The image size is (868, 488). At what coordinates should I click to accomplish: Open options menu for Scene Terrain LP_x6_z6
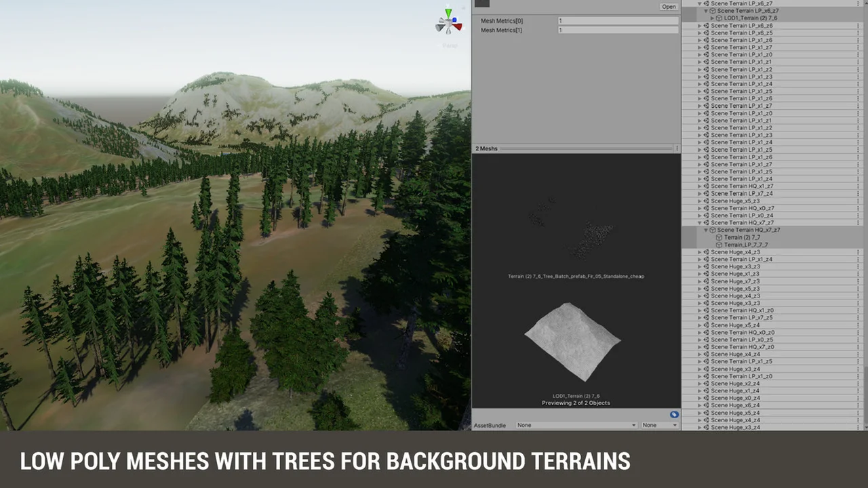[x=859, y=26]
